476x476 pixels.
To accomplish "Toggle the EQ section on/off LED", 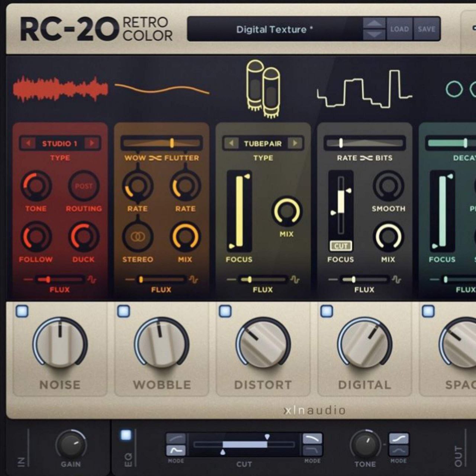I will [x=126, y=435].
